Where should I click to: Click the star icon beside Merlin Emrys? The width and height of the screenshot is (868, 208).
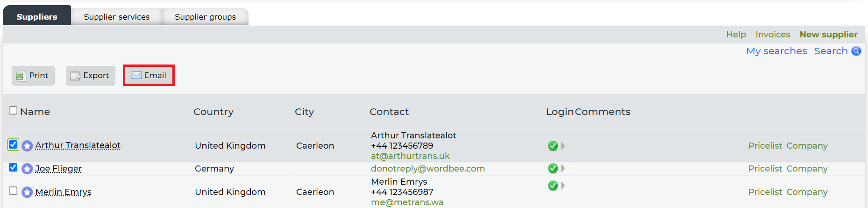pyautogui.click(x=27, y=192)
